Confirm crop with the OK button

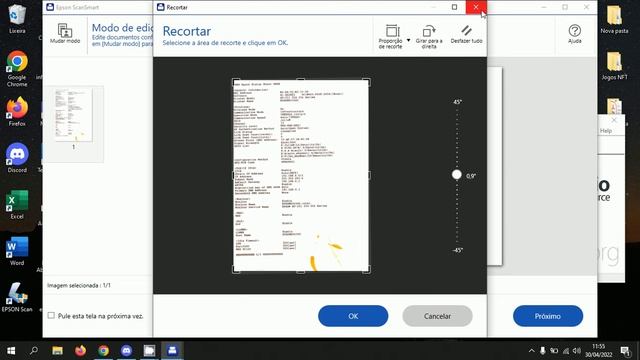coord(353,316)
